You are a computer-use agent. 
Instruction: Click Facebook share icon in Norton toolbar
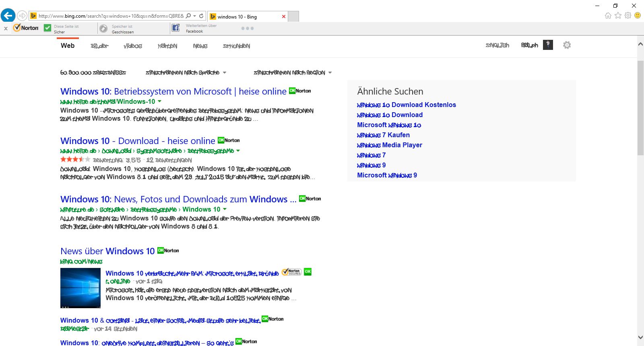(175, 28)
